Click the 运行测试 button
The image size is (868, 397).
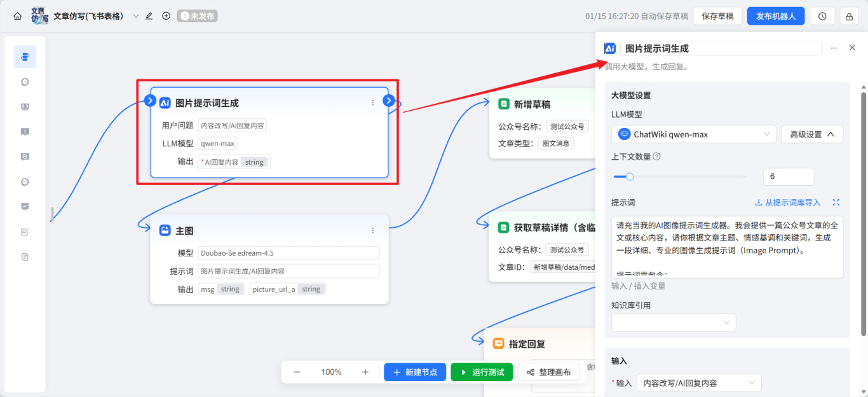click(x=482, y=372)
